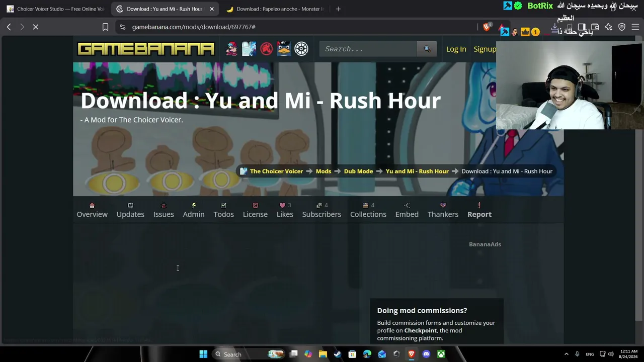Switch to the Papeleo anoche download tab
The width and height of the screenshot is (644, 362).
pyautogui.click(x=276, y=9)
